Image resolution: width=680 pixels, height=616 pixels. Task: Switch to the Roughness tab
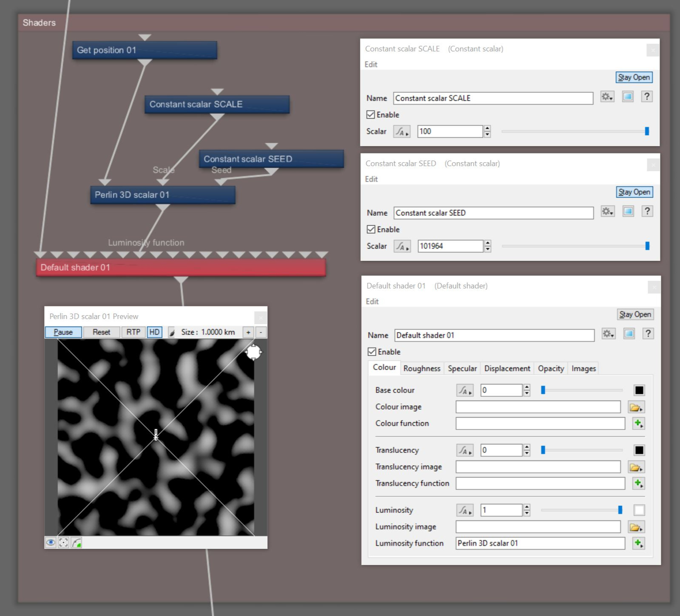click(422, 368)
